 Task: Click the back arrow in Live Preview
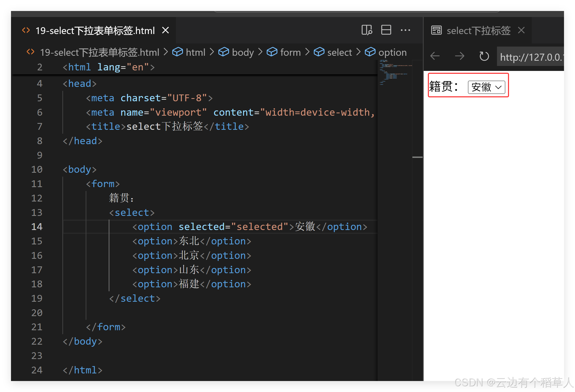pyautogui.click(x=435, y=56)
